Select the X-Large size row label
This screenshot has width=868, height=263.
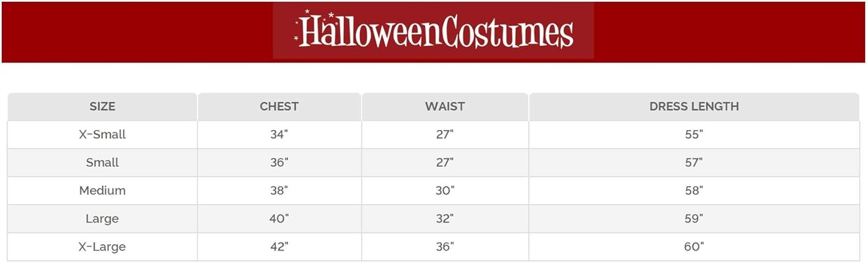click(102, 247)
